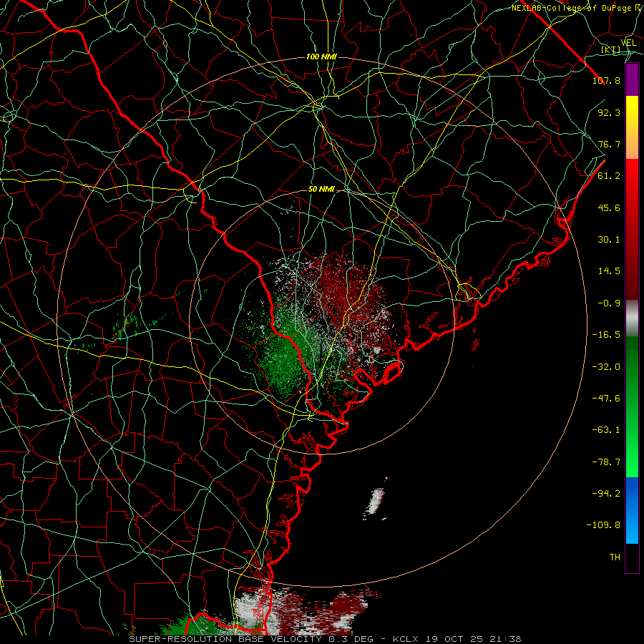Image resolution: width=644 pixels, height=644 pixels.
Task: Click the -63.1 velocity scale value
Action: pyautogui.click(x=606, y=430)
